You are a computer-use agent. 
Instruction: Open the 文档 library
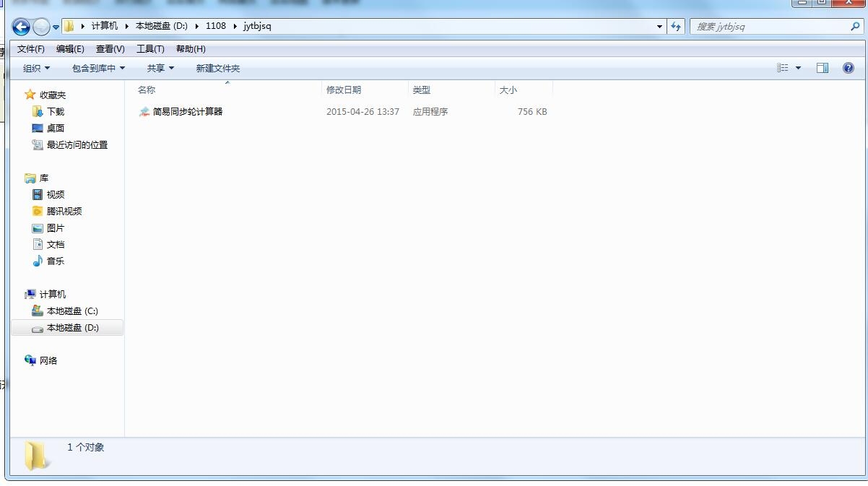tap(56, 244)
